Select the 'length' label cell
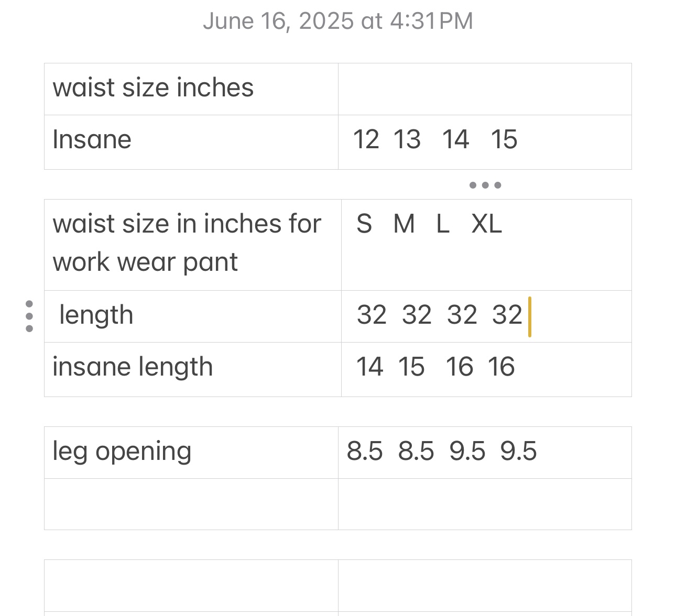This screenshot has width=676, height=616. pos(193,316)
